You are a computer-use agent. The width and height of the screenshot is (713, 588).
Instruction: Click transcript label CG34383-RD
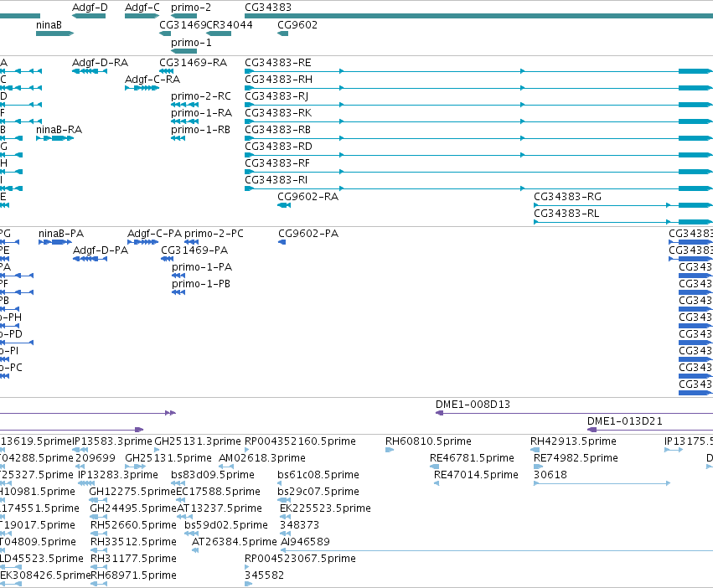tap(278, 147)
